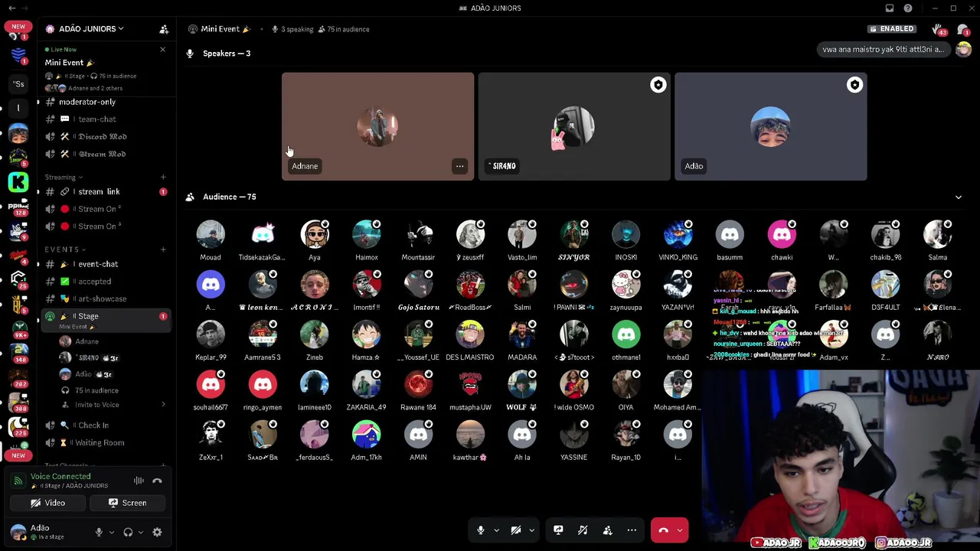Click MADARA's avatar in the audience

[x=522, y=334]
